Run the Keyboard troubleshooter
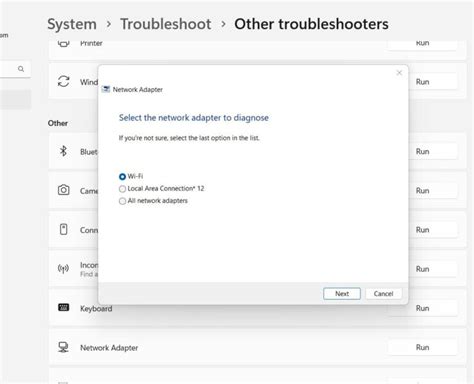The height and width of the screenshot is (384, 474). pyautogui.click(x=422, y=308)
